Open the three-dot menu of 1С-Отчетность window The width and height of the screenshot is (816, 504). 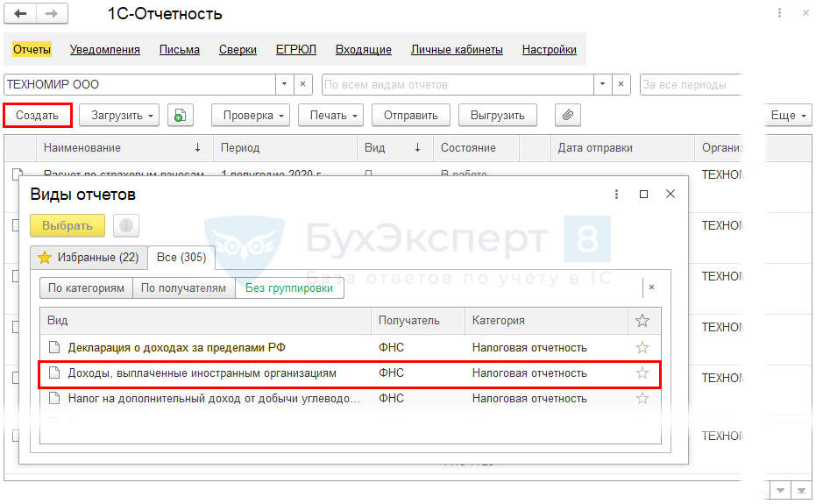pos(779,13)
